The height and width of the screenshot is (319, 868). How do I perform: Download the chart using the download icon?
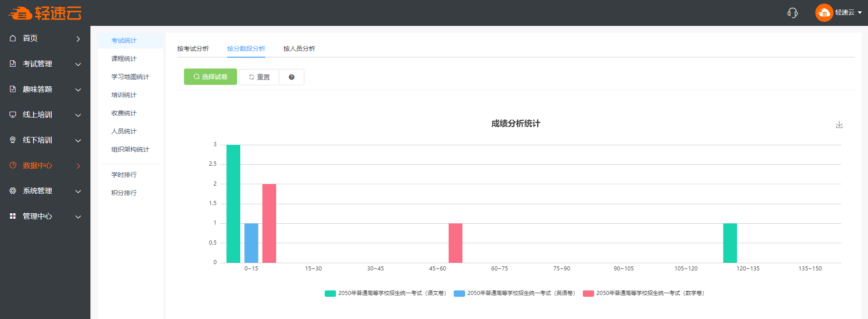click(839, 124)
